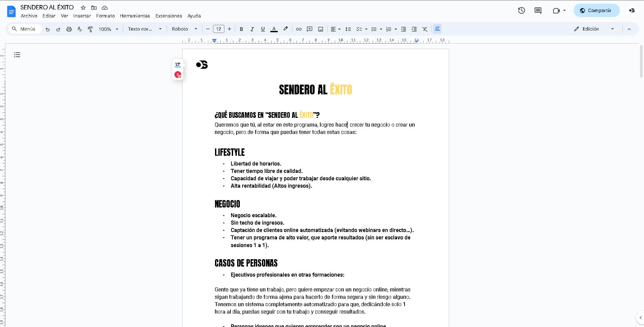644x327 pixels.
Task: Open the text color picker
Action: (x=274, y=29)
